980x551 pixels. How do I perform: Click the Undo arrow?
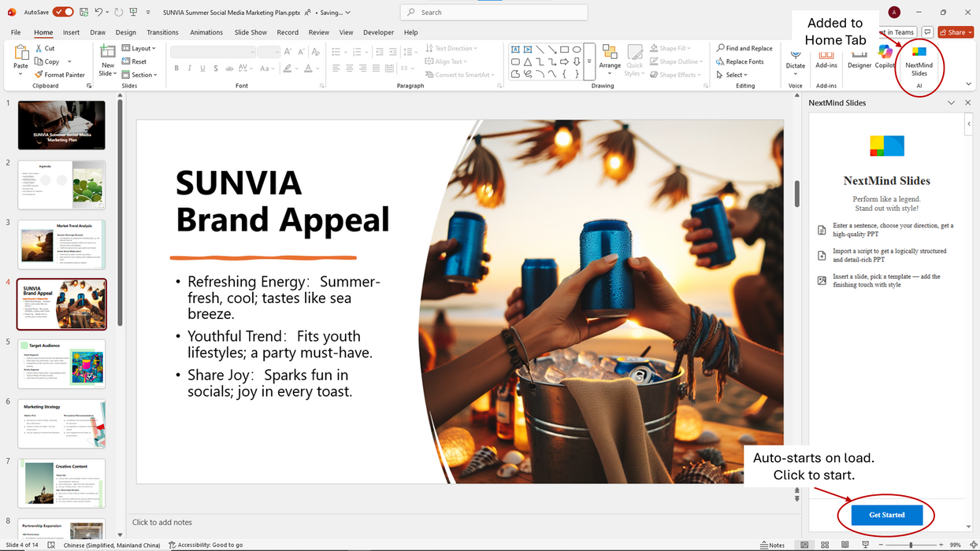(x=98, y=13)
